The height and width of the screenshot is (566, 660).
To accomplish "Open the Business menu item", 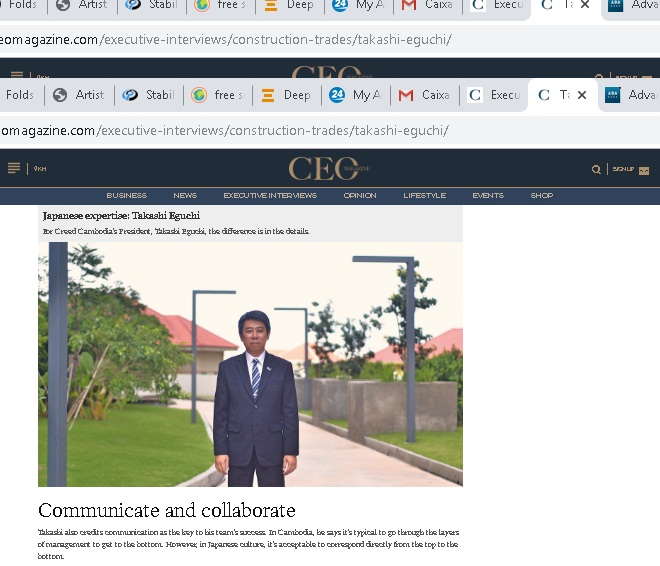I will coord(126,196).
